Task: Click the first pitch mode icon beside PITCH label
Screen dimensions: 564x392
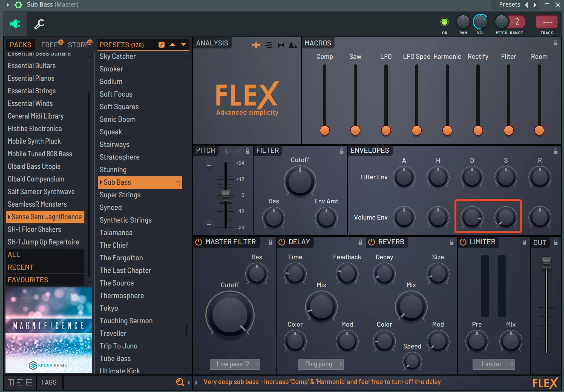Action: (228, 151)
